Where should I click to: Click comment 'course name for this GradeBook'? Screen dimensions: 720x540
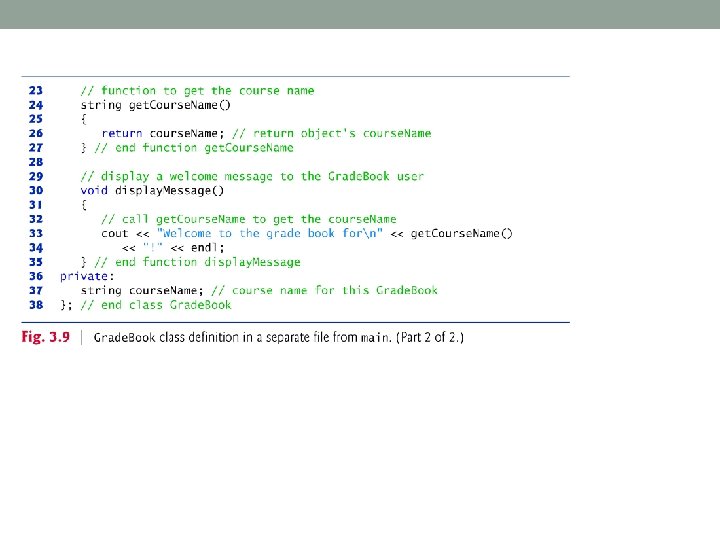click(324, 291)
